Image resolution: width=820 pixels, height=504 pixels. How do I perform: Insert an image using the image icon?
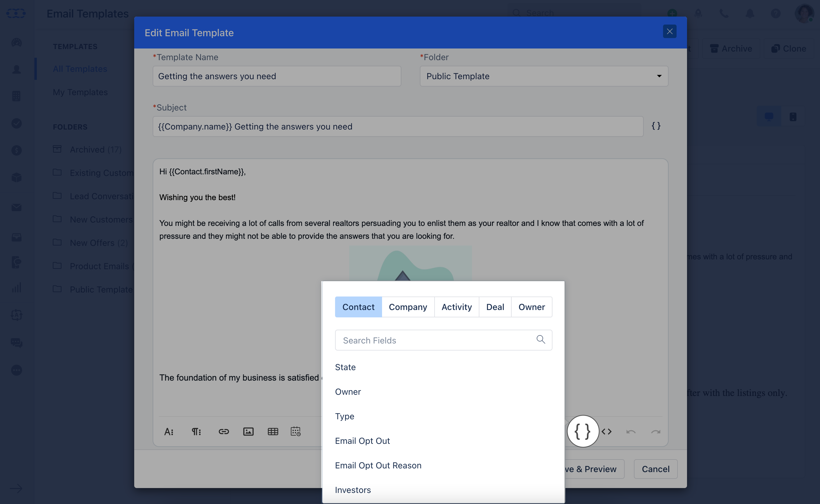point(248,432)
